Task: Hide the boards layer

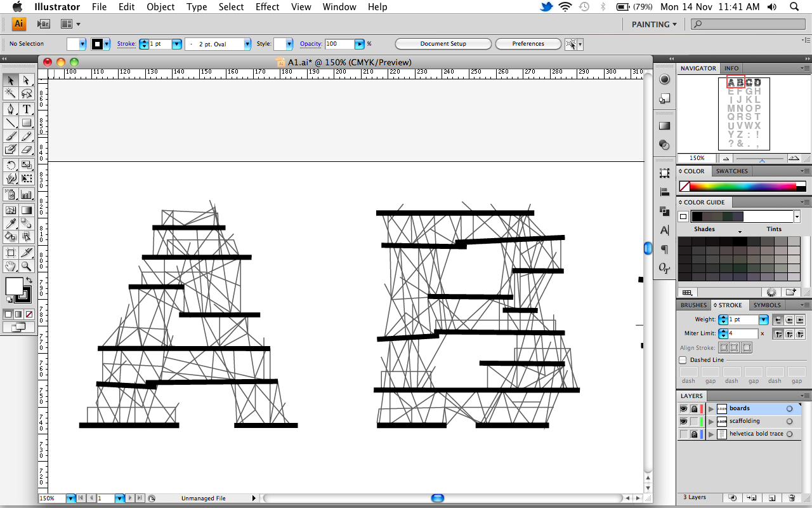Action: click(x=683, y=408)
